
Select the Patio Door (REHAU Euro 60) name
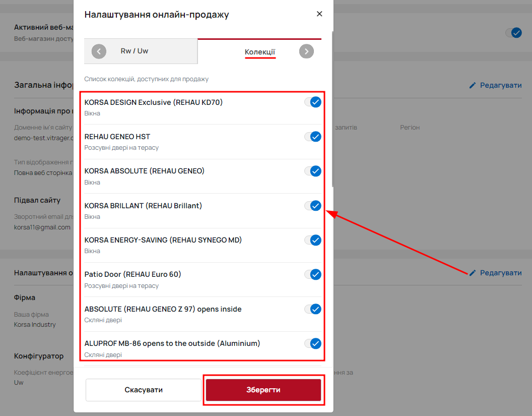132,274
